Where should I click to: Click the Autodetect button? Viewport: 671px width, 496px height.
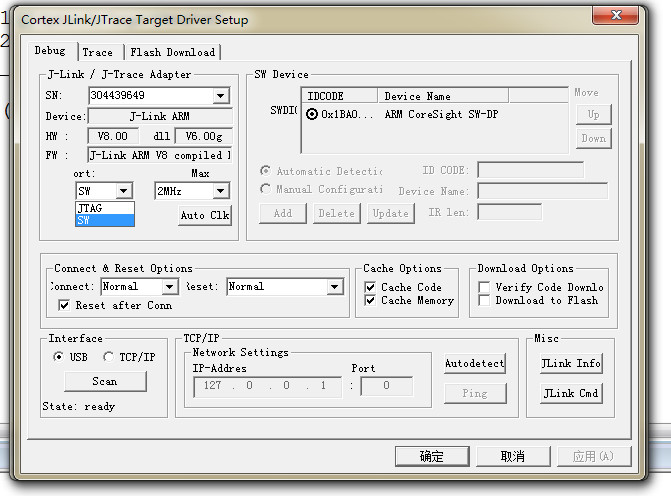click(475, 363)
